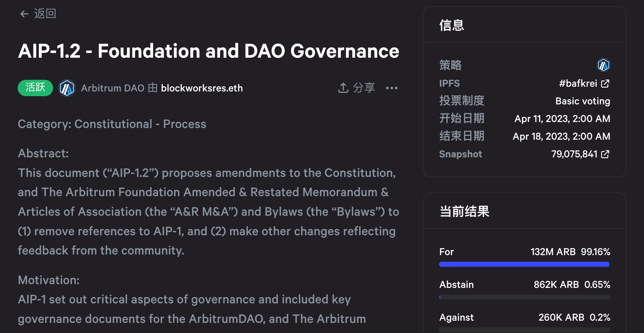Open snapshot block 79,075,841
Viewport: 644px width, 333px height.
[575, 154]
